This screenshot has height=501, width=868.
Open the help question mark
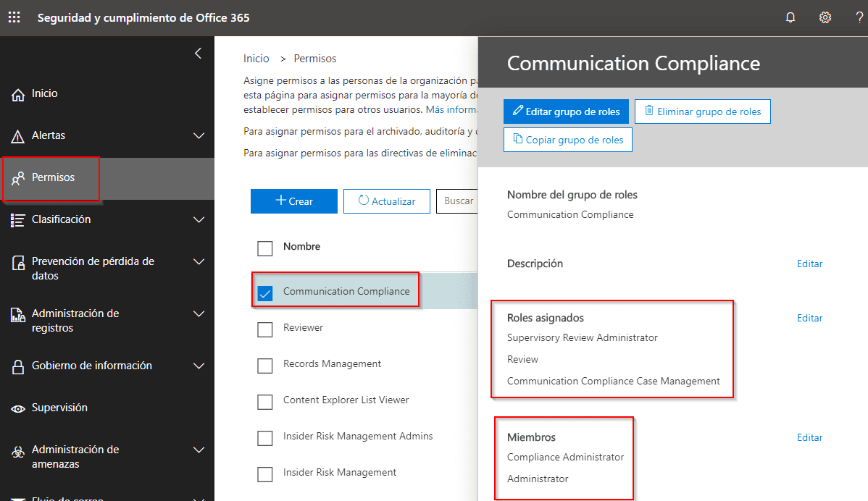[859, 17]
